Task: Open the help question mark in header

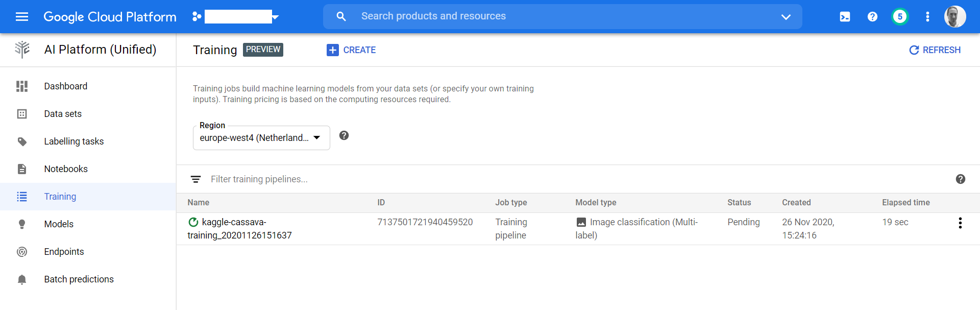Action: 872,17
